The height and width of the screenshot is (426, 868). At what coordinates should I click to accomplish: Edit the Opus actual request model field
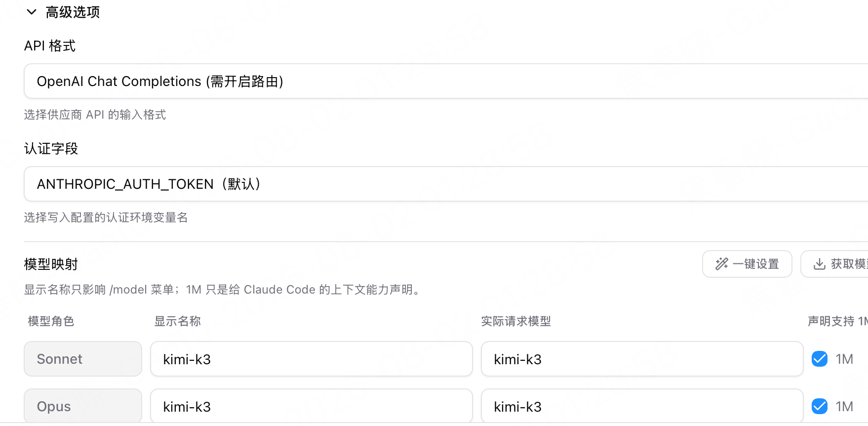click(x=642, y=406)
